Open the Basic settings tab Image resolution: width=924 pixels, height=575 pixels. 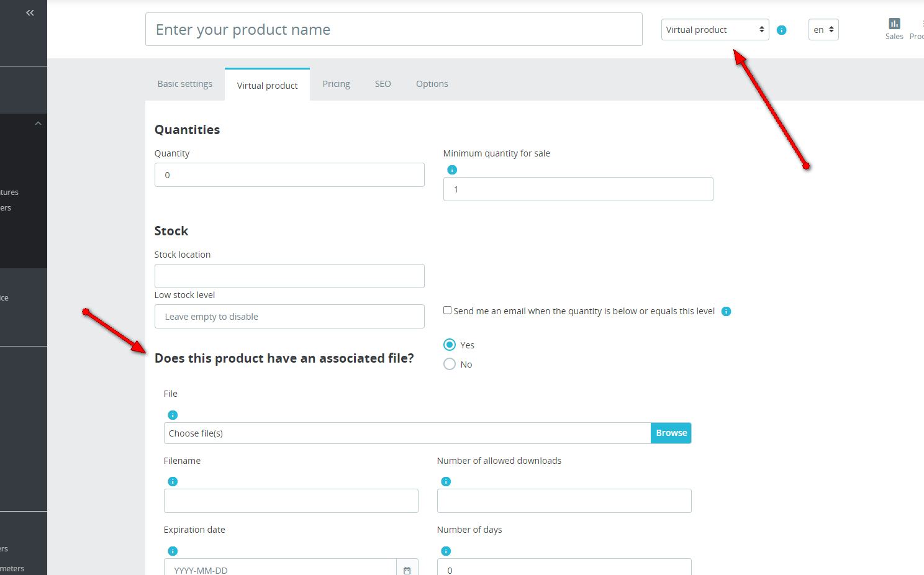[184, 84]
